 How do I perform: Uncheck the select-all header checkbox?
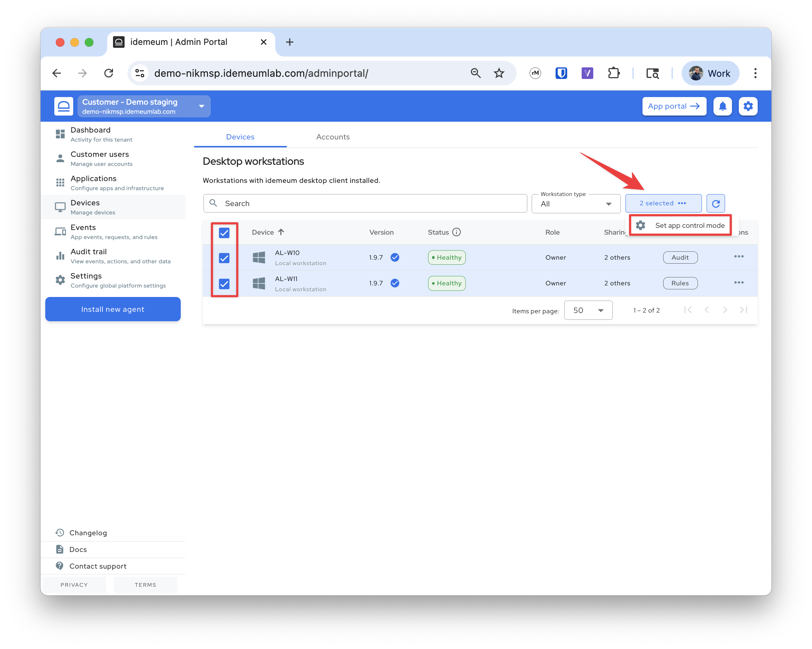coord(224,233)
